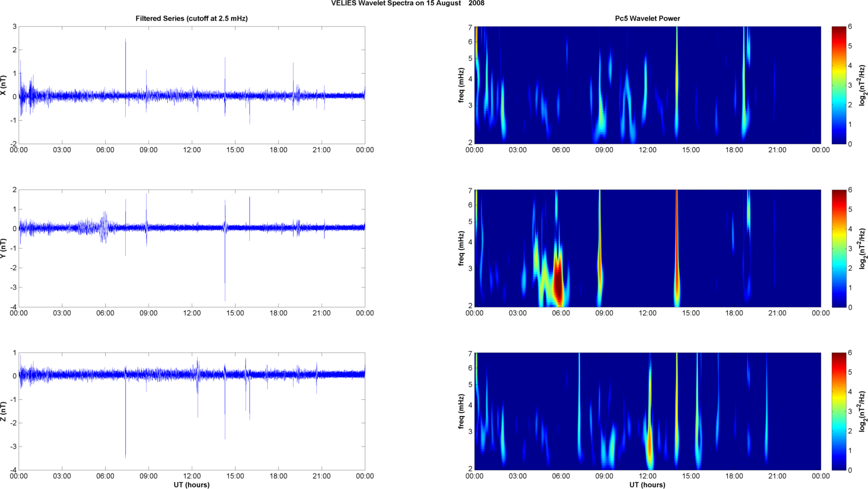Select the 'Filtered Series (cutoff at 2.5 mHz)' heading

coord(191,18)
